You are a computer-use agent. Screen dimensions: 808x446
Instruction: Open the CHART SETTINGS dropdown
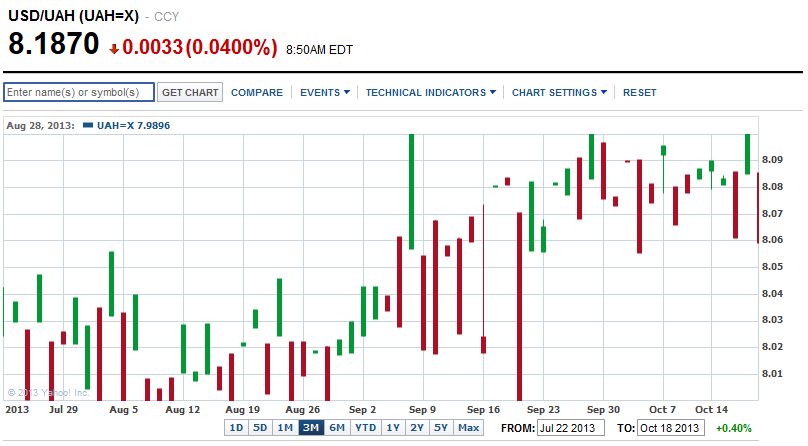(x=559, y=92)
